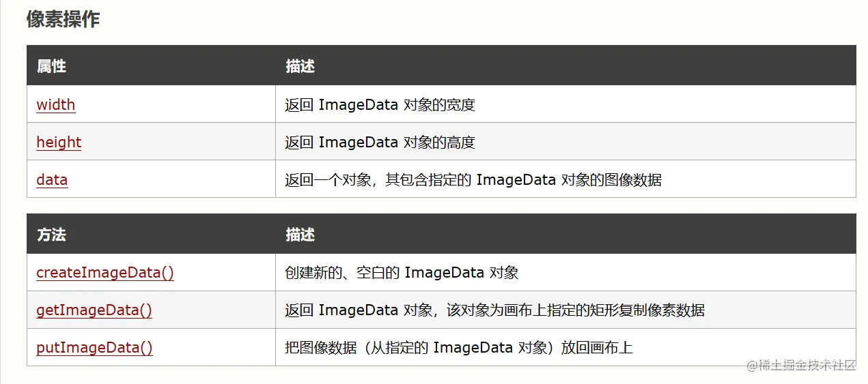Click the data description about 图像数据
This screenshot has height=384, width=868.
(473, 179)
